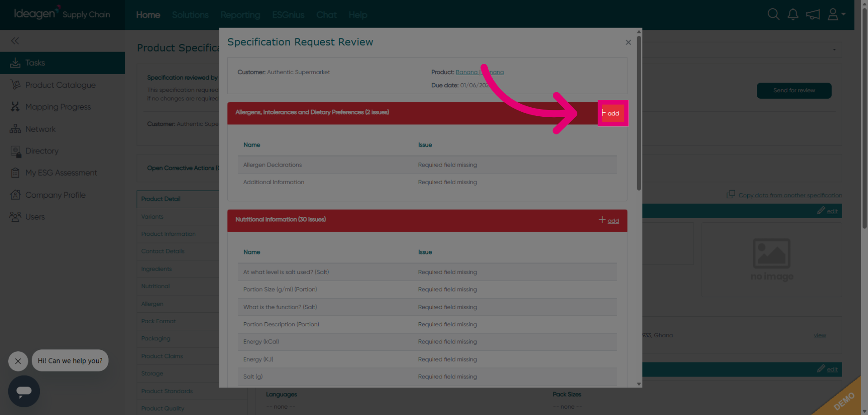Click the Directory locked-book icon
This screenshot has height=415, width=868.
(x=16, y=152)
